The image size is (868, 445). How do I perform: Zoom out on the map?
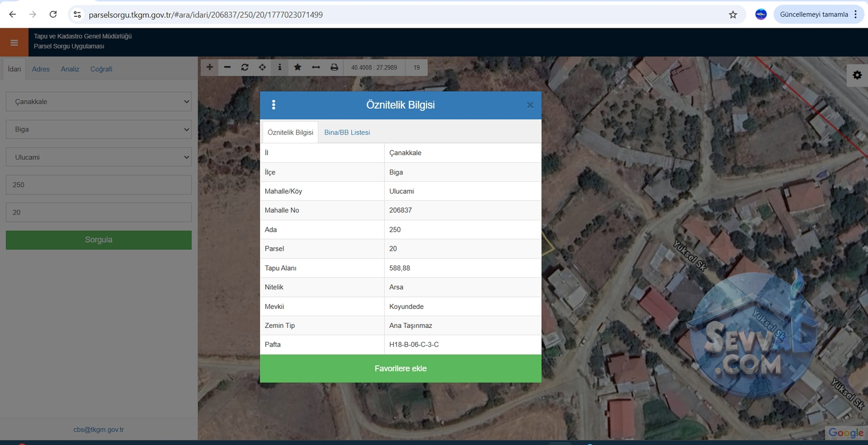pos(227,67)
